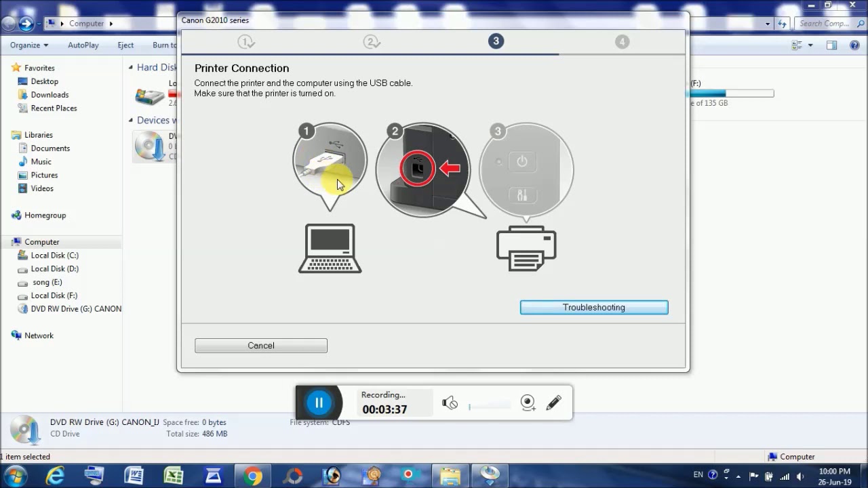The image size is (868, 488).
Task: Open the clock showing 10:00 PM
Action: [835, 476]
